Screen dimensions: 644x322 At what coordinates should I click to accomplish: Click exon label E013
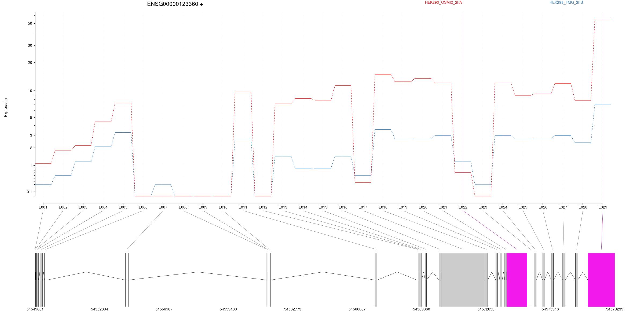(283, 207)
